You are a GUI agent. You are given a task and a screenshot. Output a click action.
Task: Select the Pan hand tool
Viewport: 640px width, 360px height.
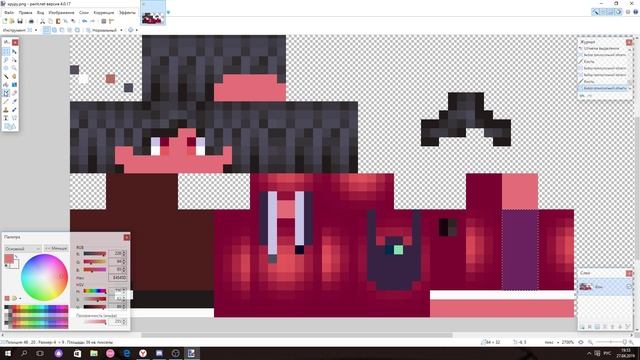tap(14, 76)
